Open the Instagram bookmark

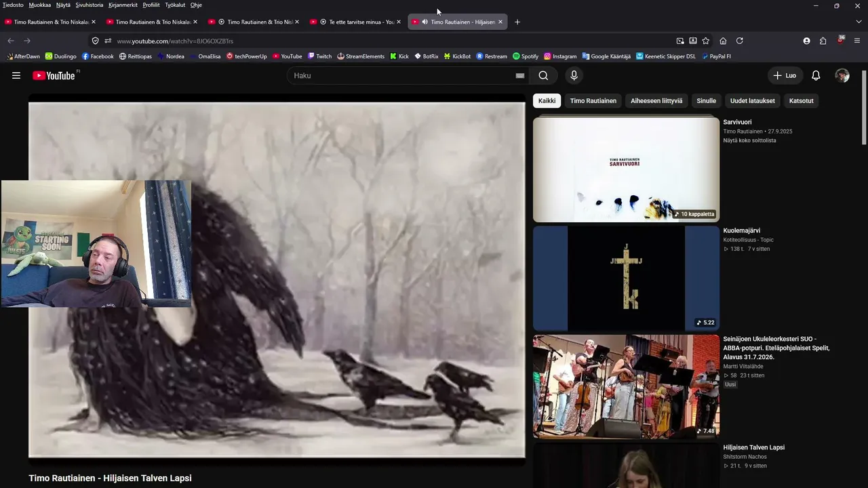pos(560,56)
